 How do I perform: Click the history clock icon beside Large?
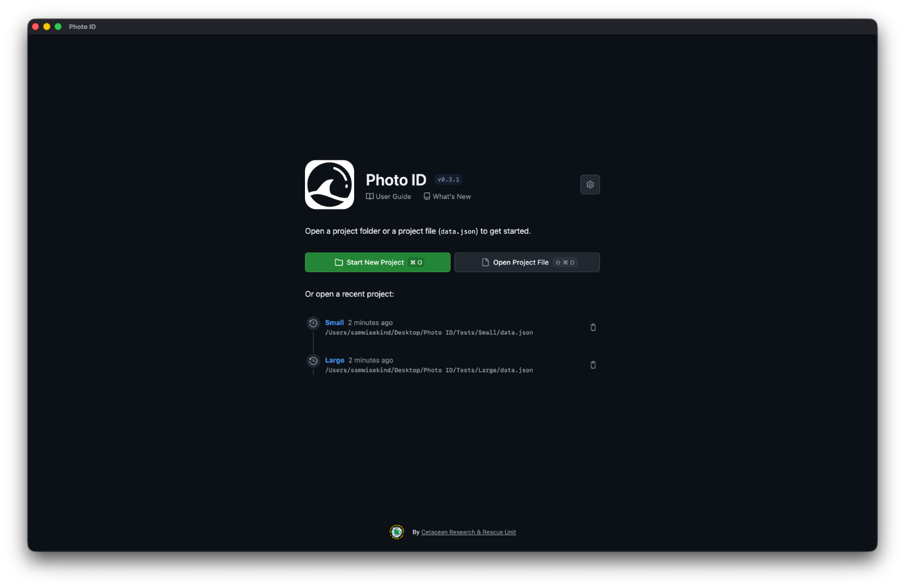pos(313,361)
